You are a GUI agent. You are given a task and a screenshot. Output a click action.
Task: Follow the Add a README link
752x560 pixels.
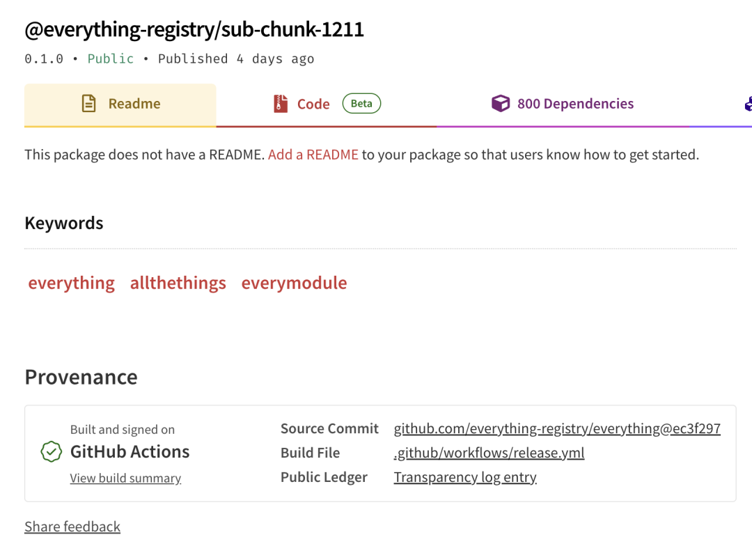313,155
